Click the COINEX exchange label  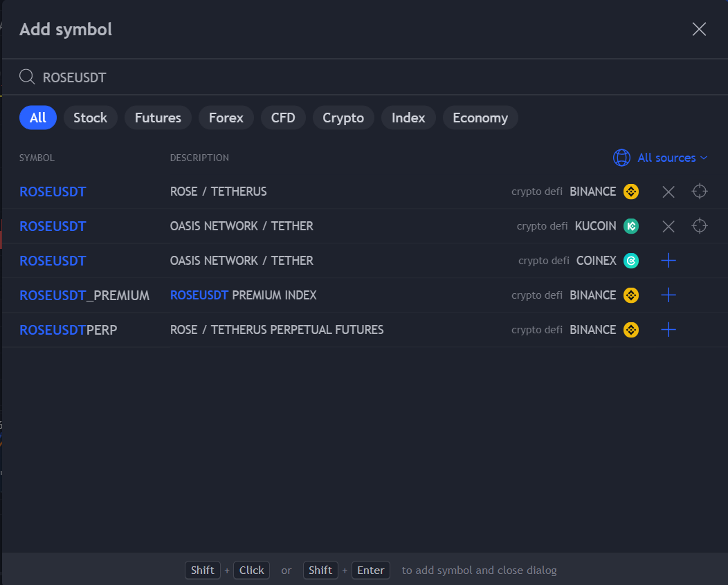coord(596,261)
